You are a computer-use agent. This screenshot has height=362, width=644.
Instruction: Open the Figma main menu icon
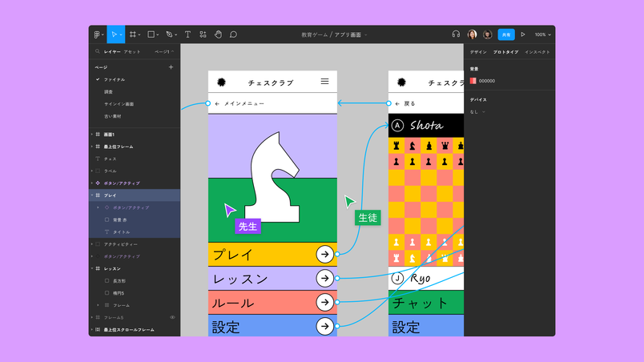(97, 35)
